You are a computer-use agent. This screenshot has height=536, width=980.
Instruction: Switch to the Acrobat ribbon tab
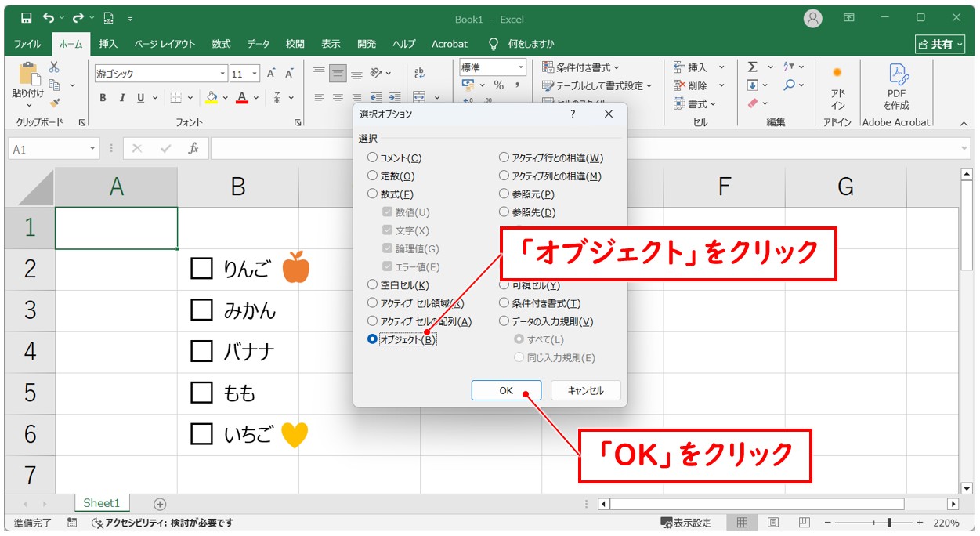pos(450,44)
